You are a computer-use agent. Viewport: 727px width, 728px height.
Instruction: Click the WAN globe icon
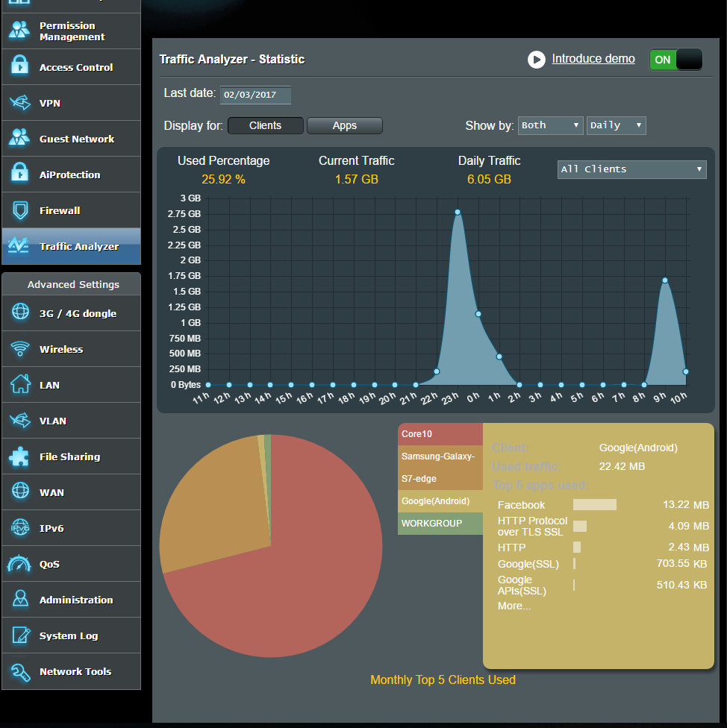[19, 492]
